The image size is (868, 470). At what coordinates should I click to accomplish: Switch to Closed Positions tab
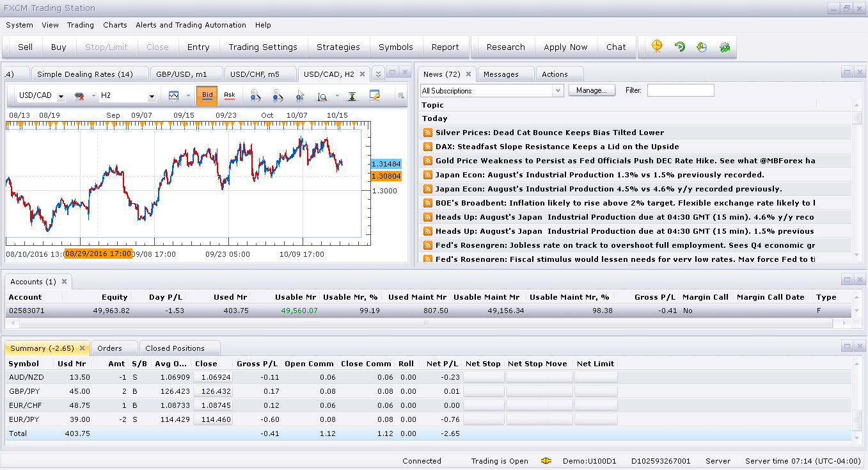pos(180,348)
